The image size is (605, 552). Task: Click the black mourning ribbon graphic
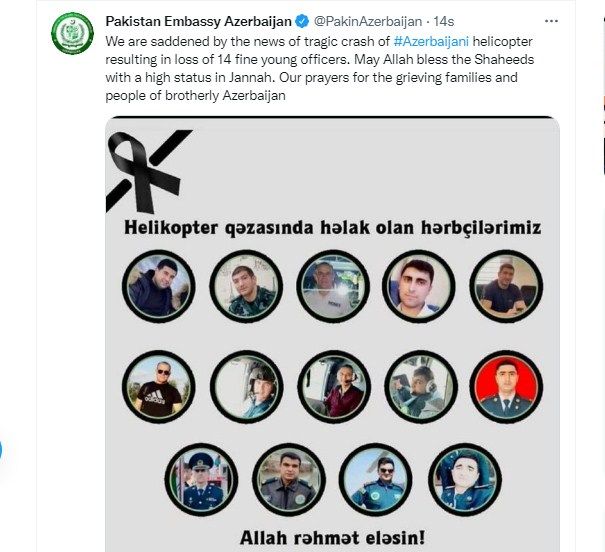coord(149,171)
